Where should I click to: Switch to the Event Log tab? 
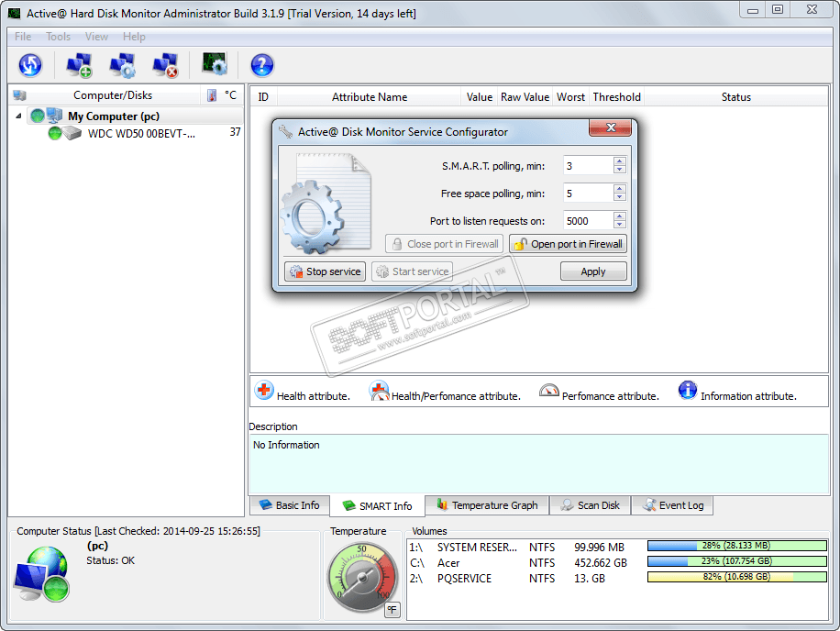(672, 505)
